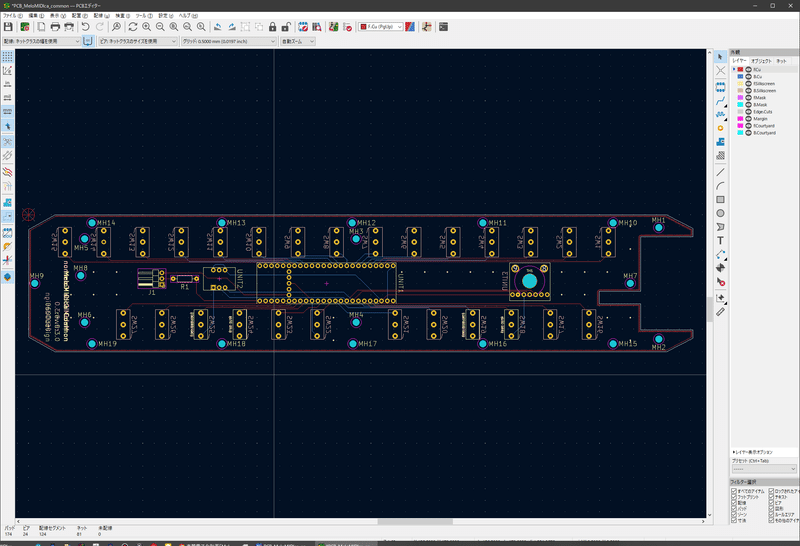Activate the Route Tracks tool
This screenshot has height=546, width=800.
point(720,101)
